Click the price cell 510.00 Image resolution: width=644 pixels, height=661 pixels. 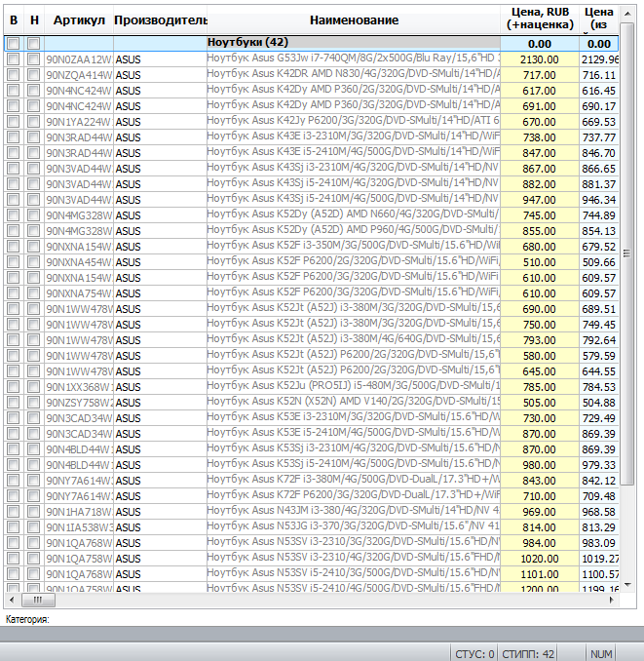[540, 262]
